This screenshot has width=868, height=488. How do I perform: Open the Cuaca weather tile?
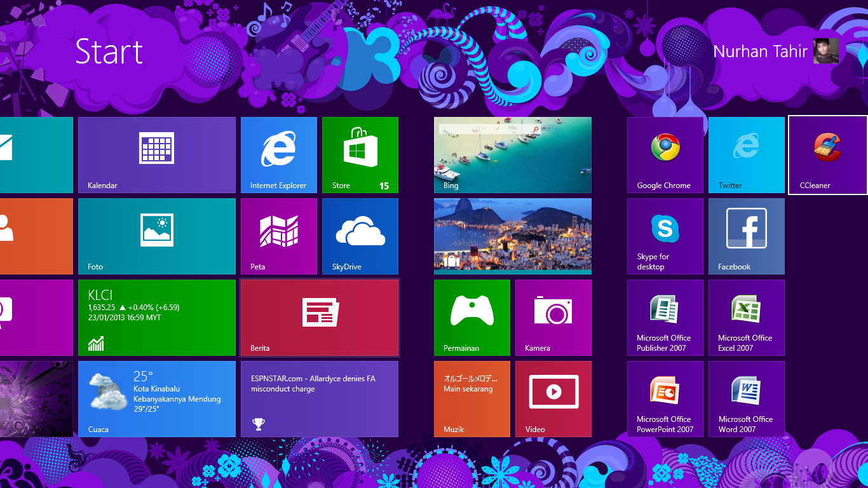157,399
